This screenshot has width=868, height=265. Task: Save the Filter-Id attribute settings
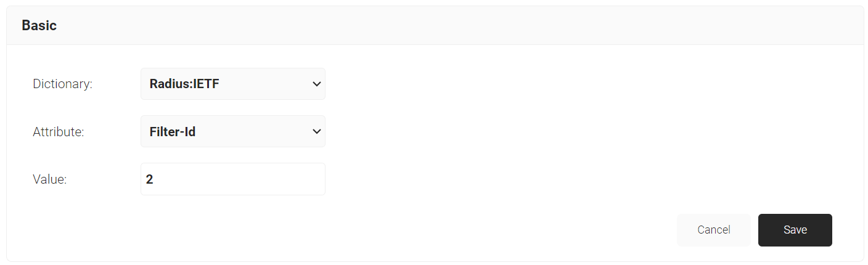click(x=795, y=230)
